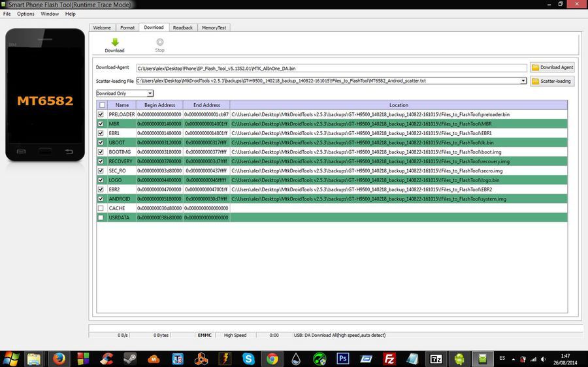Open CCleaner from the taskbar
Viewport: 588px width, 367px height.
pyautogui.click(x=106, y=359)
